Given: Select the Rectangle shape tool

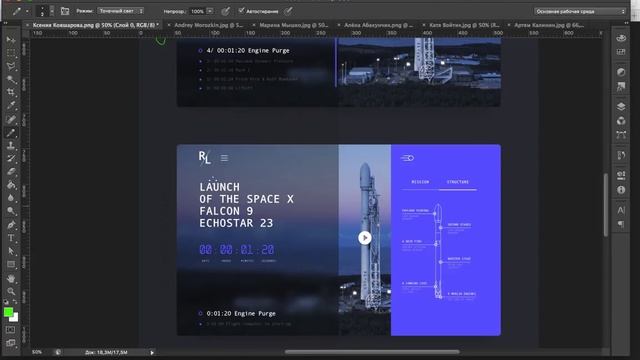Looking at the screenshot, I should [11, 264].
